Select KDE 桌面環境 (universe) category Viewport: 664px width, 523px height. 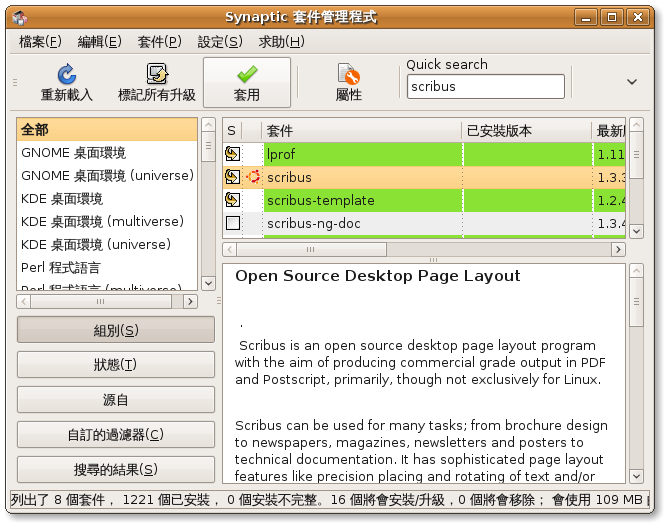click(107, 244)
